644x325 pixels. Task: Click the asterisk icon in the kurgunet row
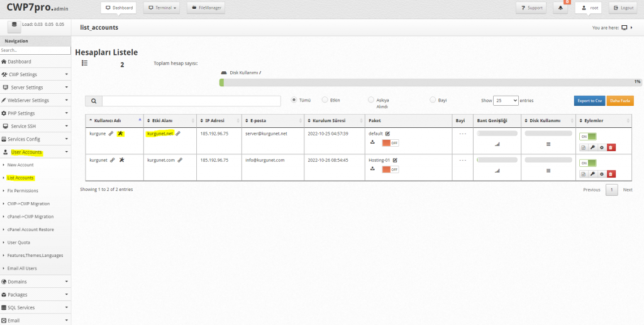[x=121, y=160]
